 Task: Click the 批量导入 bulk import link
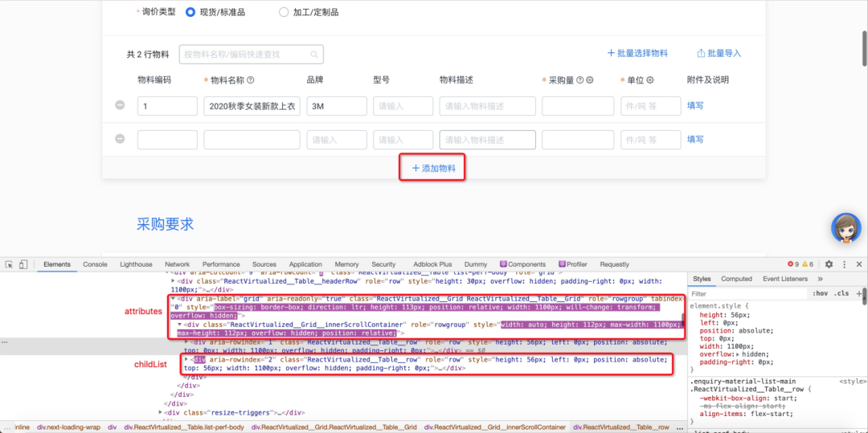click(719, 54)
